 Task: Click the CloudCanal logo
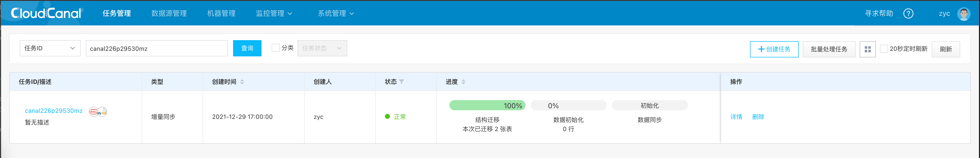[46, 13]
